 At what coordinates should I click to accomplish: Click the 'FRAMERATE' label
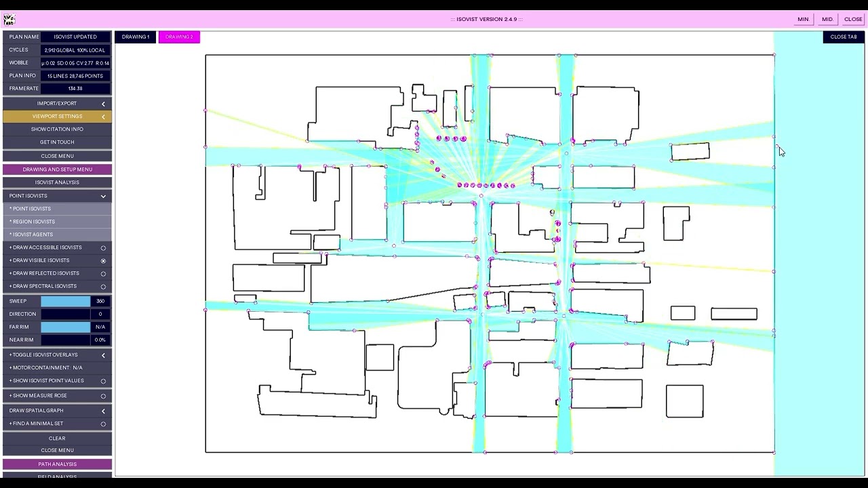point(24,89)
